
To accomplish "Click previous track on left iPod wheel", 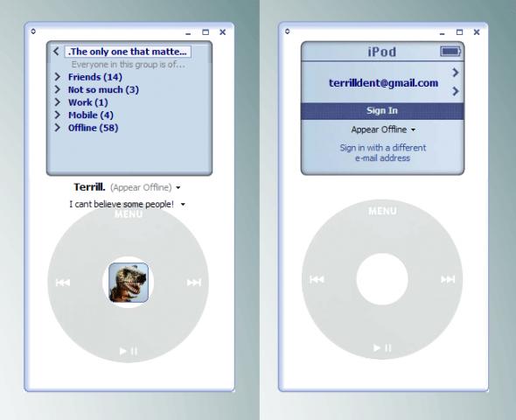I will [x=63, y=283].
